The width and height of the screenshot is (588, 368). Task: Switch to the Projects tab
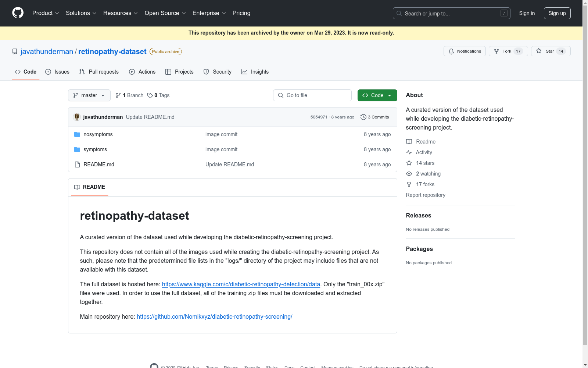click(179, 72)
